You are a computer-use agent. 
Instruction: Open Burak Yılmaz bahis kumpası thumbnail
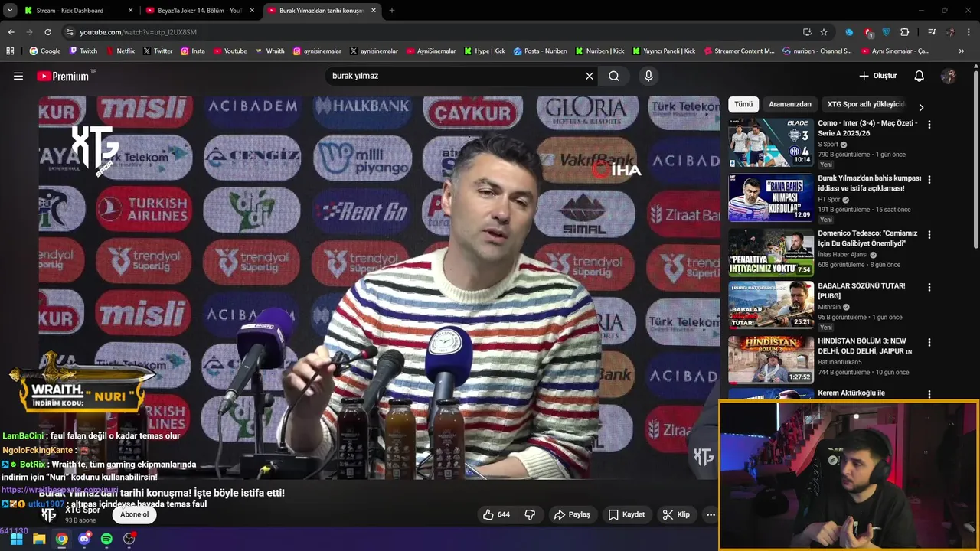coord(770,197)
